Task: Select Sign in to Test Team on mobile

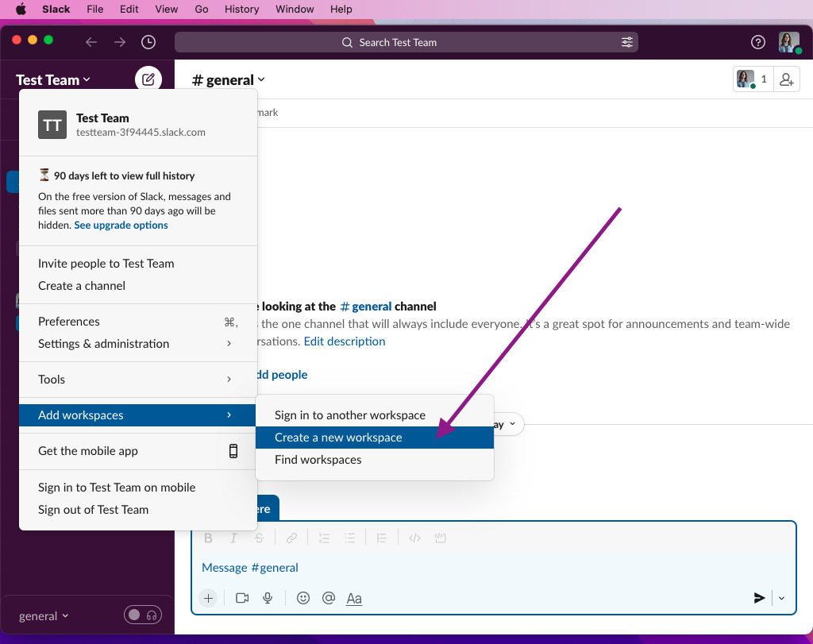Action: 137,488
